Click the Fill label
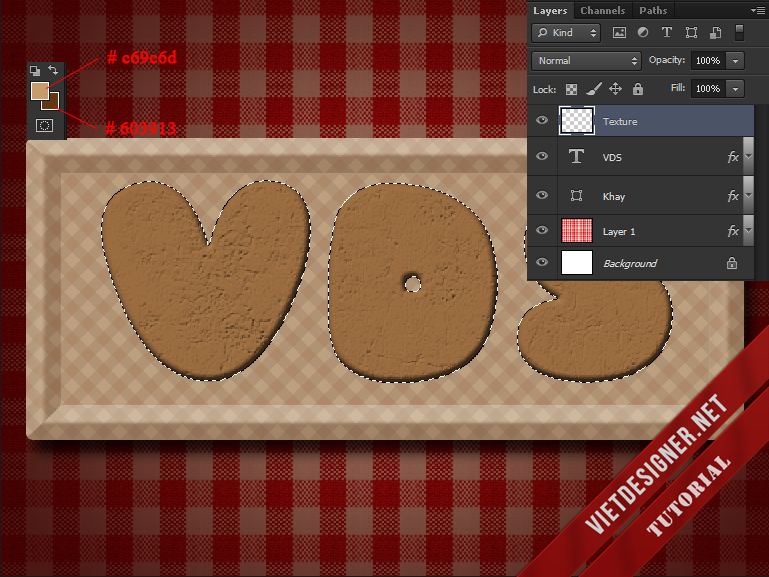The width and height of the screenshot is (769, 577). [678, 88]
